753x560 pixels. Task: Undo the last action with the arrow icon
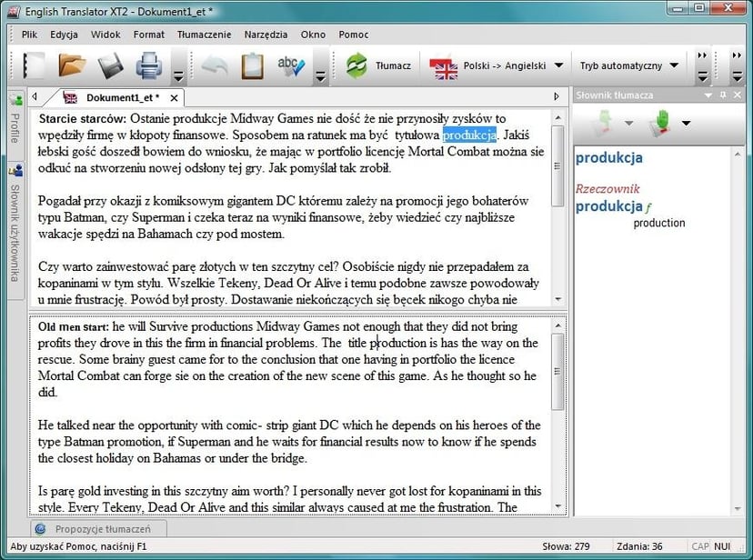tap(215, 65)
